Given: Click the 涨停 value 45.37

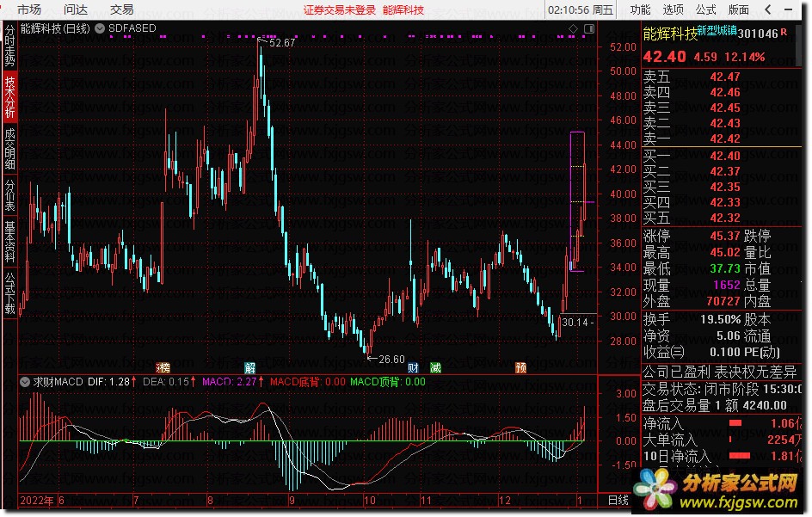Looking at the screenshot, I should pos(725,237).
